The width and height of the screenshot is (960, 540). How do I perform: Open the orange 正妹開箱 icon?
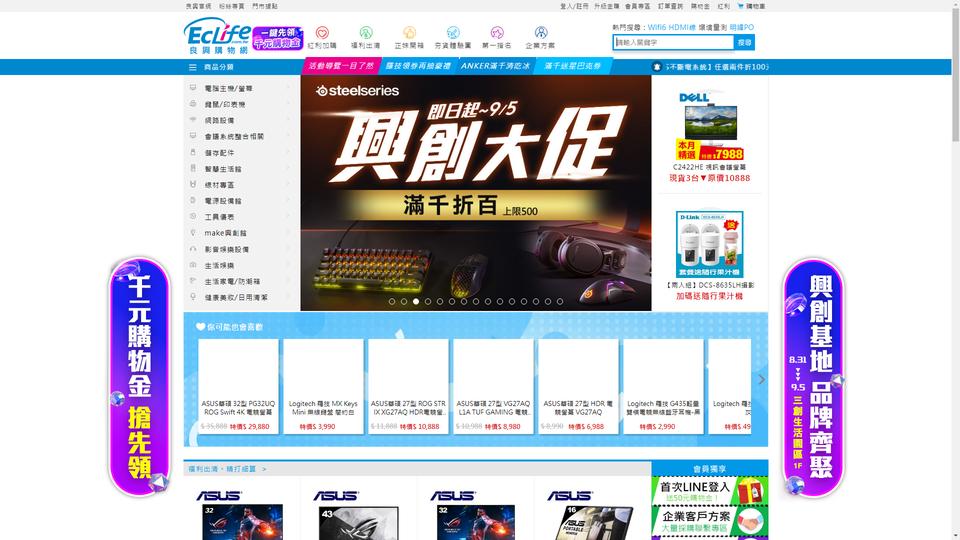[409, 32]
